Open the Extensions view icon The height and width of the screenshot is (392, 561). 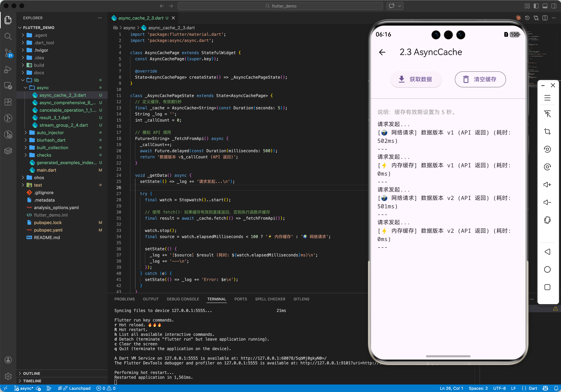8,102
